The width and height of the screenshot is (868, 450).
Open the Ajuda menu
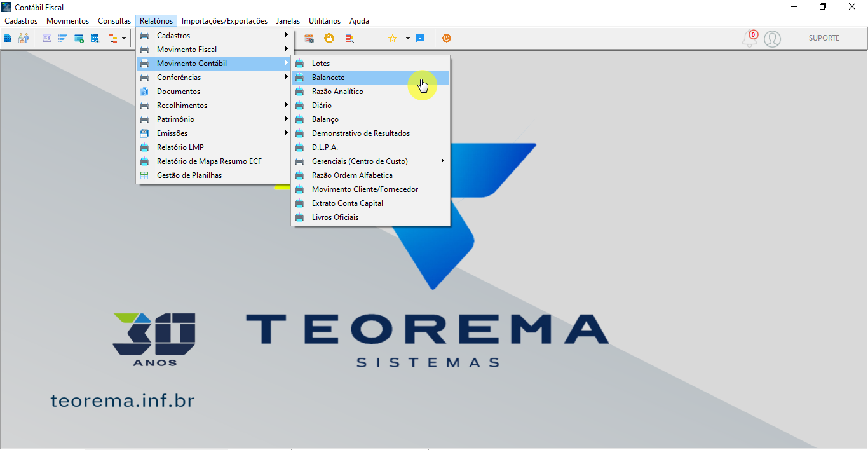(x=359, y=21)
